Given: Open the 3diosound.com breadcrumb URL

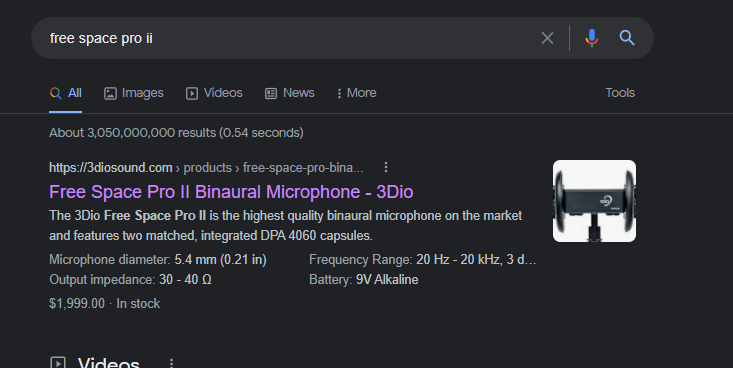Looking at the screenshot, I should tap(206, 167).
